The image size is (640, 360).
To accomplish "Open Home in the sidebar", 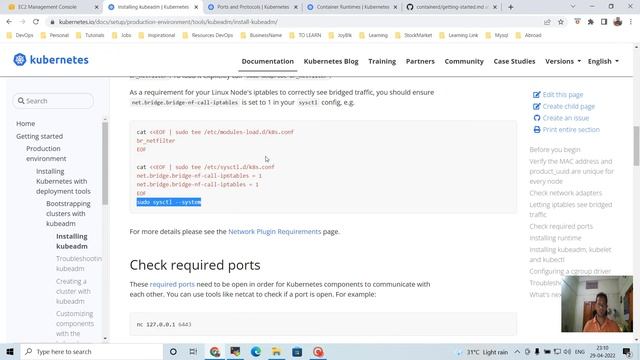I will (x=25, y=123).
